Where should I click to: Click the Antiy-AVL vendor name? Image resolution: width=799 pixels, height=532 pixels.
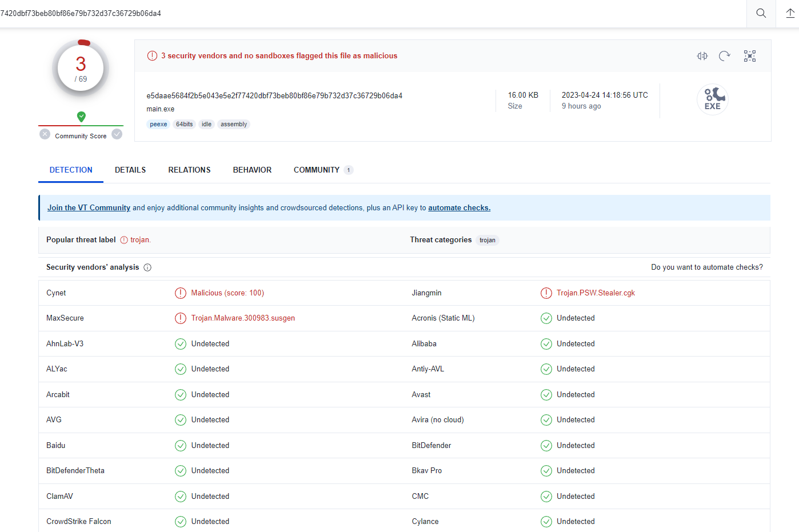pos(428,369)
